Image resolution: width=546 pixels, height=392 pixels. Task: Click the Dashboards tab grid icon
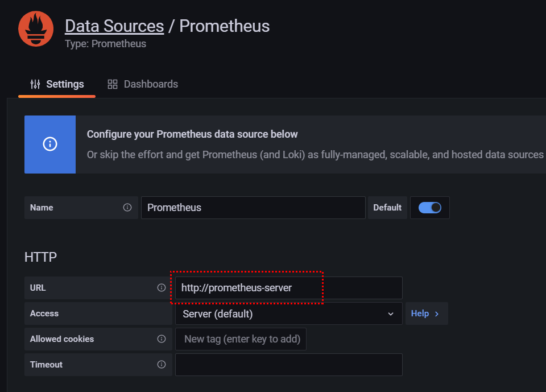113,84
